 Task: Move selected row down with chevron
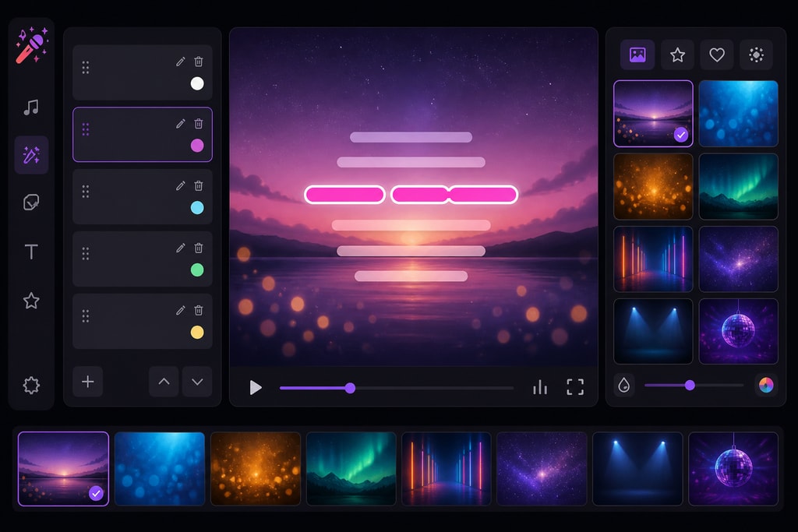(x=197, y=382)
